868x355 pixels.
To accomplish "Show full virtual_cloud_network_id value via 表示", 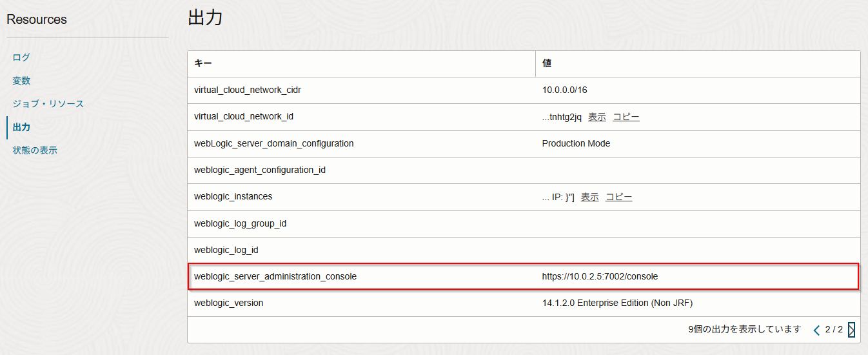I will point(597,117).
